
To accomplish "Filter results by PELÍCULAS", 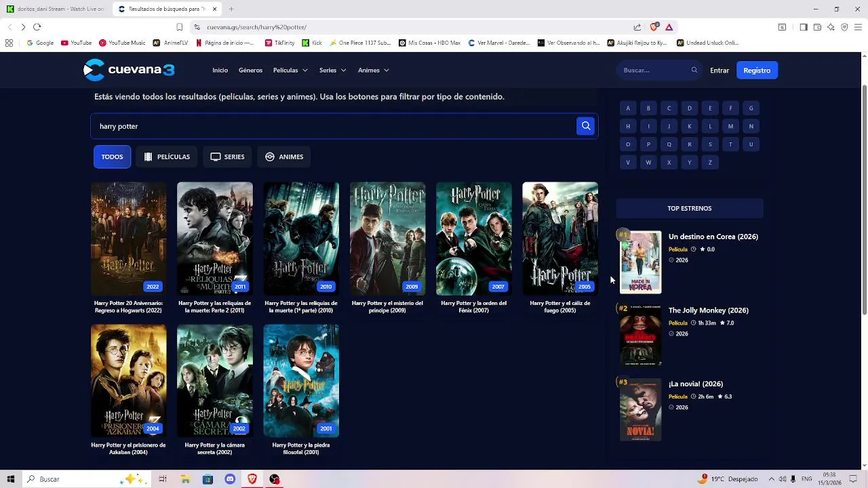I will 167,157.
